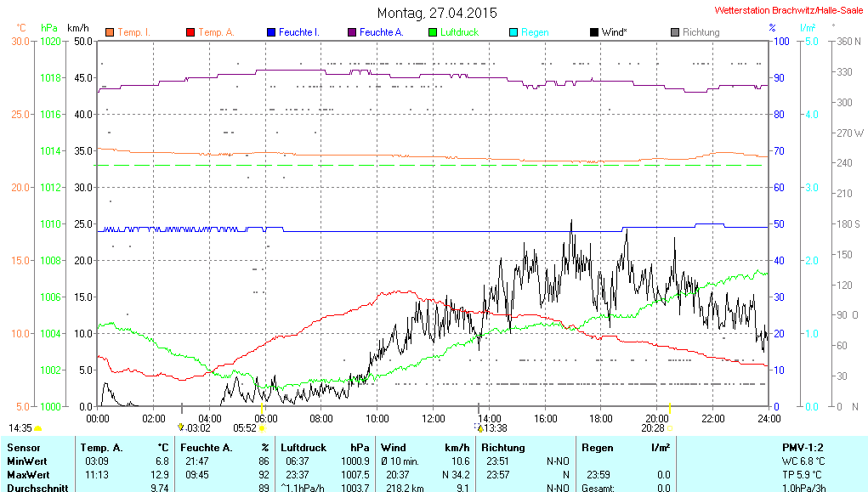The image size is (868, 492).
Task: Click the blue Feuchte I. legend swatch
Action: tap(270, 32)
